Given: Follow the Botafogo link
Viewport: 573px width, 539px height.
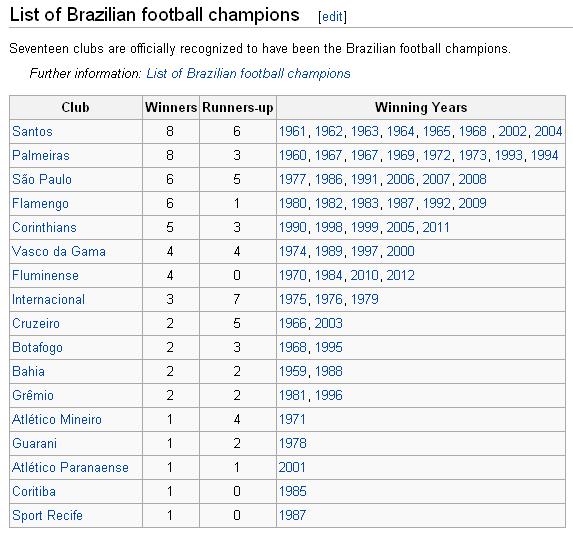Looking at the screenshot, I should (x=37, y=348).
